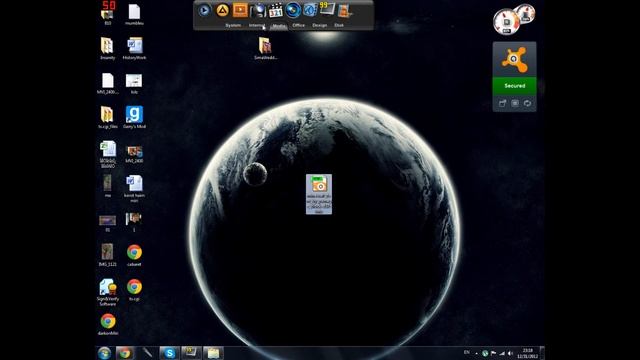640x360 pixels.
Task: Click the small meter gadget dial
Action: coord(525,13)
